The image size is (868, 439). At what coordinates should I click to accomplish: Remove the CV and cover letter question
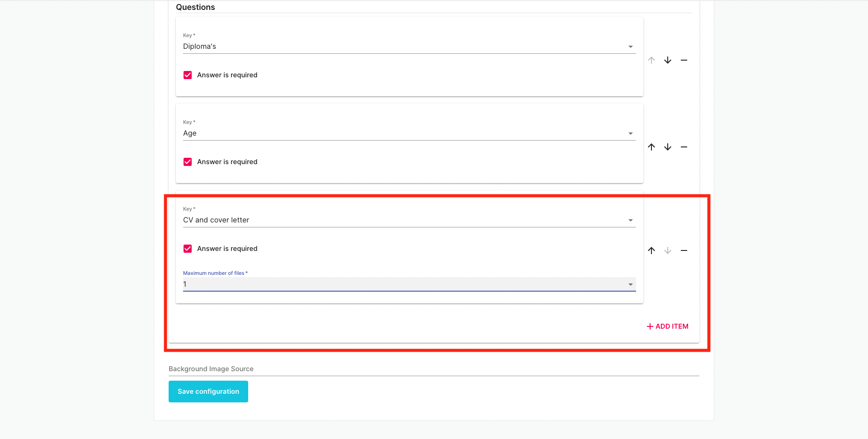[x=684, y=250]
